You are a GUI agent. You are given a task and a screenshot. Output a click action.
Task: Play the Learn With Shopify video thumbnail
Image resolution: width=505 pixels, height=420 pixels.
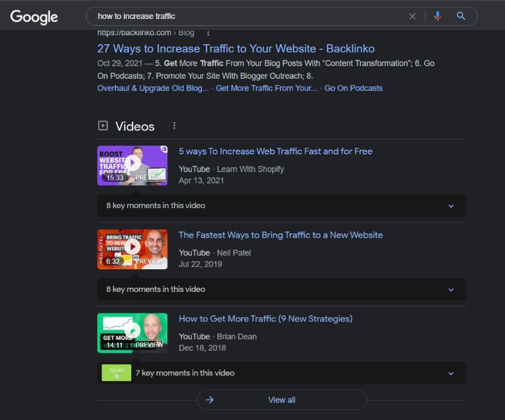click(x=133, y=165)
